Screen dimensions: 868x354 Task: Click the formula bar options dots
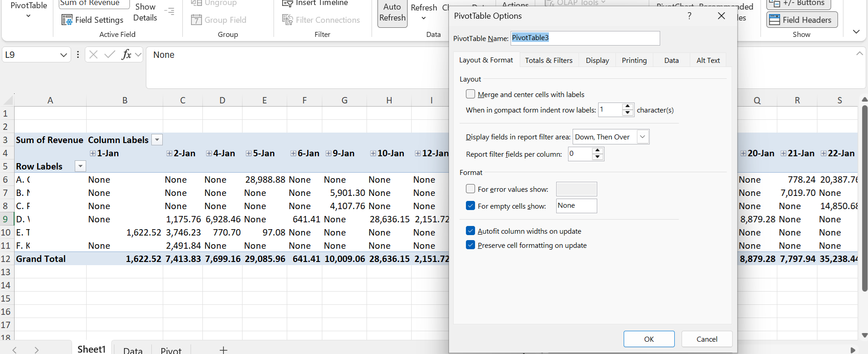pos(78,55)
